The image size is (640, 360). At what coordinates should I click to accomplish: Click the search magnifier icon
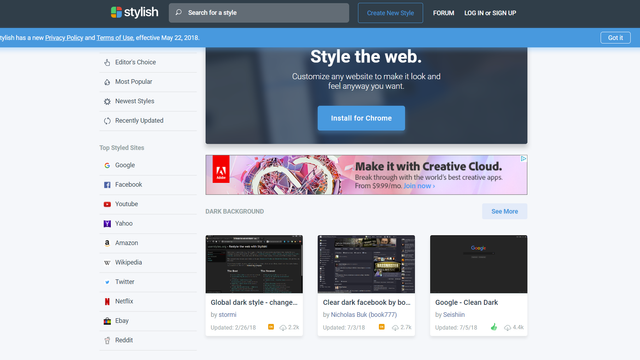[179, 13]
